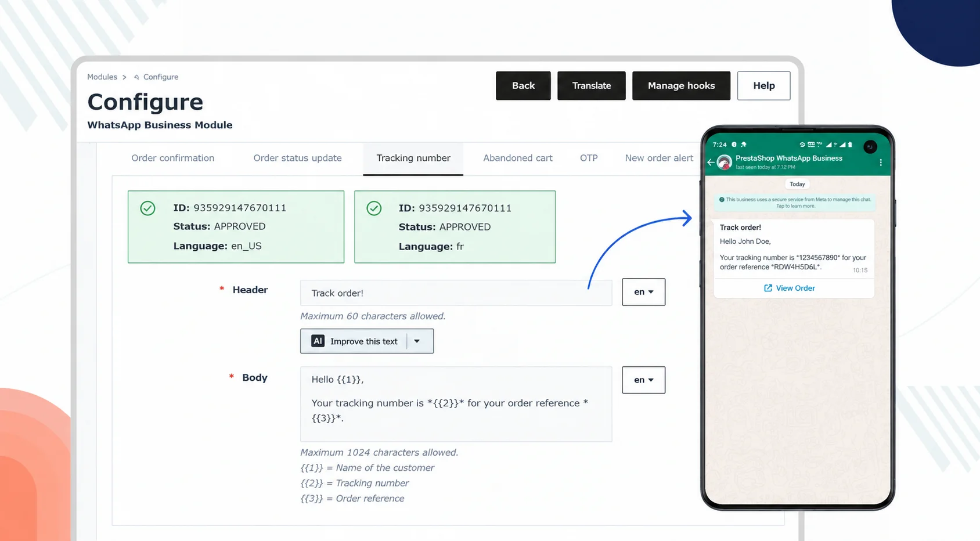Click the small icon before Configure breadcrumb

pyautogui.click(x=136, y=77)
